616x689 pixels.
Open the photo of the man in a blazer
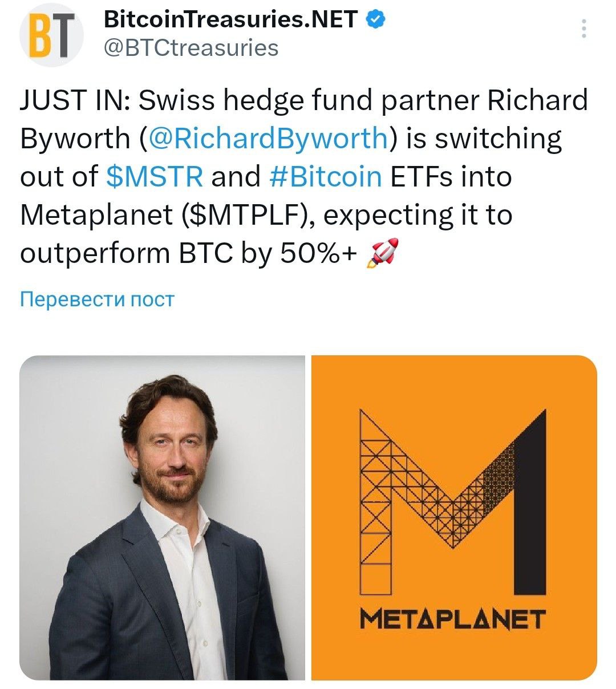(163, 517)
